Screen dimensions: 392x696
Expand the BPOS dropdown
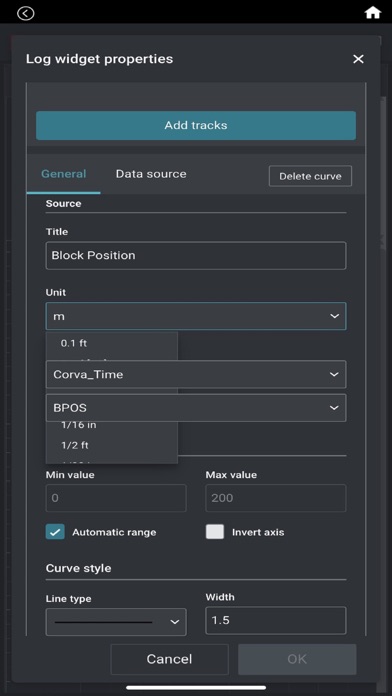[196, 407]
